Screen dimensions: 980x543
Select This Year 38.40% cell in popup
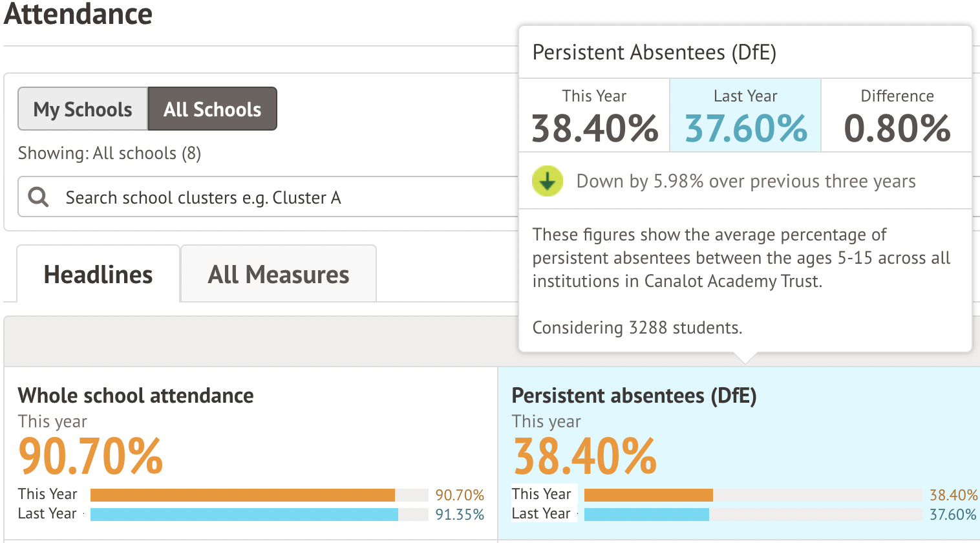coord(594,116)
